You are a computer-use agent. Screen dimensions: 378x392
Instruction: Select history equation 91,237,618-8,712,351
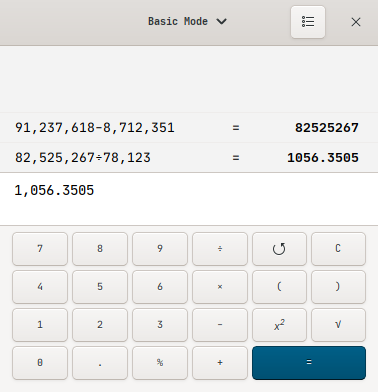coord(95,128)
